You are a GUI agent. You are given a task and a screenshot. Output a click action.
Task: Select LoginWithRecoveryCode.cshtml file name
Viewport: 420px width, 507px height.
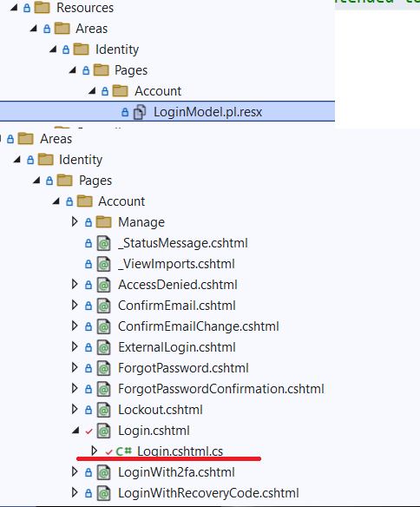point(208,493)
